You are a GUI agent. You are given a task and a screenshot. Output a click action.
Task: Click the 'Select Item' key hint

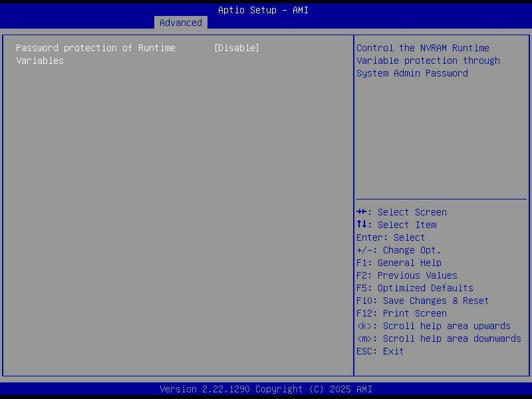396,225
